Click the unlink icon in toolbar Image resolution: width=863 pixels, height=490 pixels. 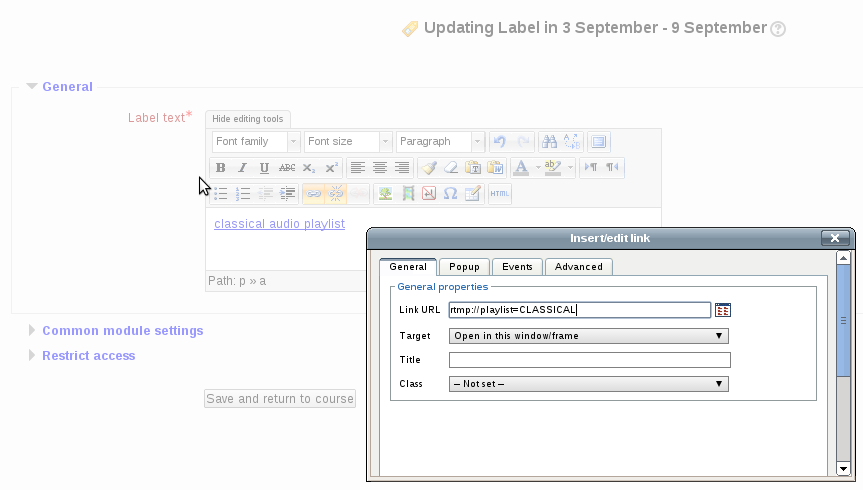pyautogui.click(x=336, y=194)
